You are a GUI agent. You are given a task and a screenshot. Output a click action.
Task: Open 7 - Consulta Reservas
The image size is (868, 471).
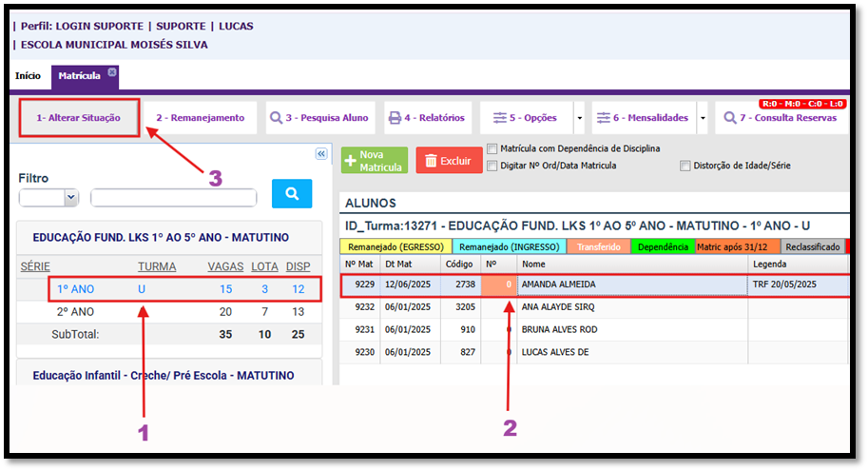pos(780,118)
